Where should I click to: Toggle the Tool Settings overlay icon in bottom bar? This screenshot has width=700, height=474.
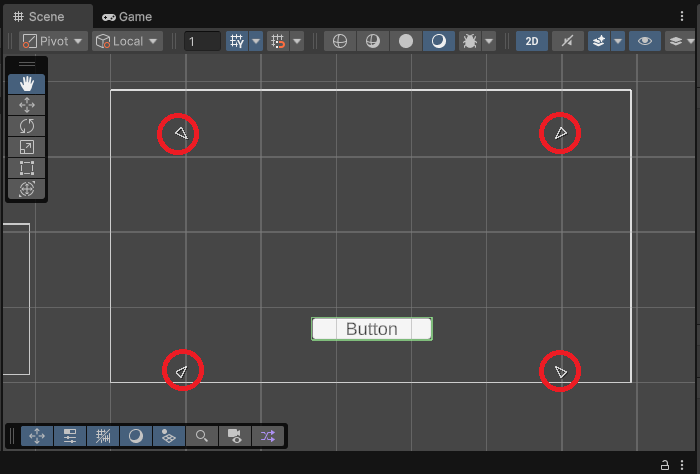coord(70,436)
